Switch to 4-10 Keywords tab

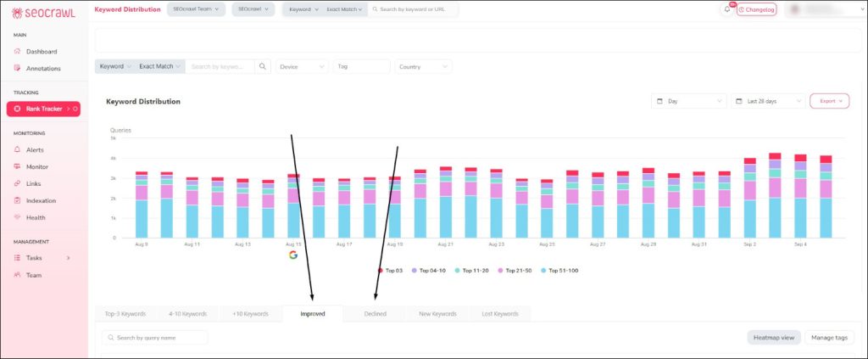(187, 313)
